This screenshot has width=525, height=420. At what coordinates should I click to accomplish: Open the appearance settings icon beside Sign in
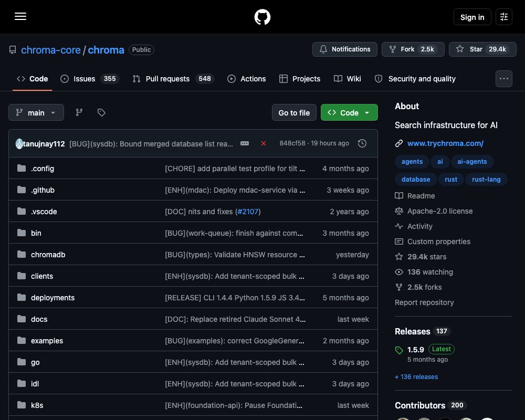(x=503, y=17)
